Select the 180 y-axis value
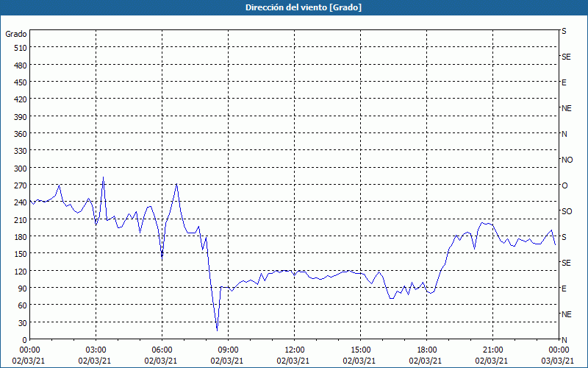The image size is (588, 368). coord(21,237)
